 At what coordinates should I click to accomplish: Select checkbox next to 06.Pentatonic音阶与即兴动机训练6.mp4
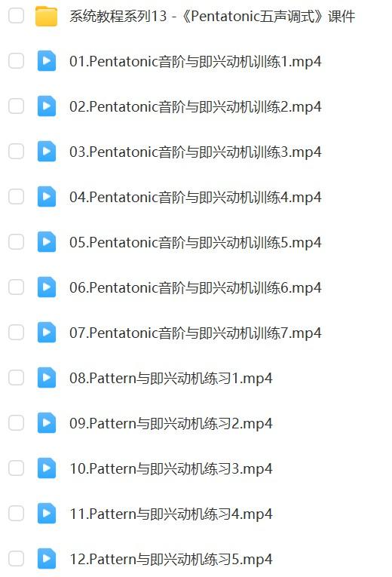[16, 287]
